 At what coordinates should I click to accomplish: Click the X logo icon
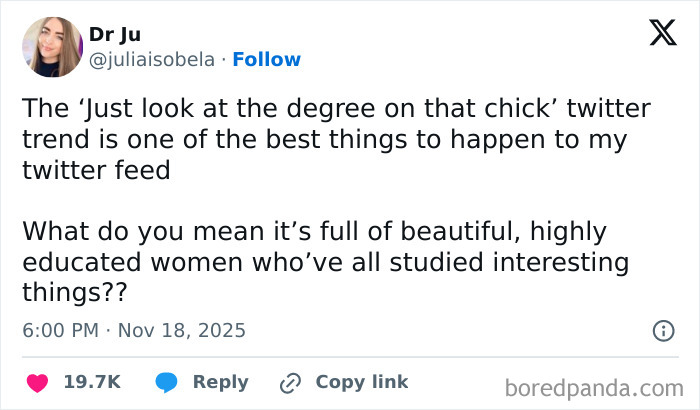click(x=657, y=34)
